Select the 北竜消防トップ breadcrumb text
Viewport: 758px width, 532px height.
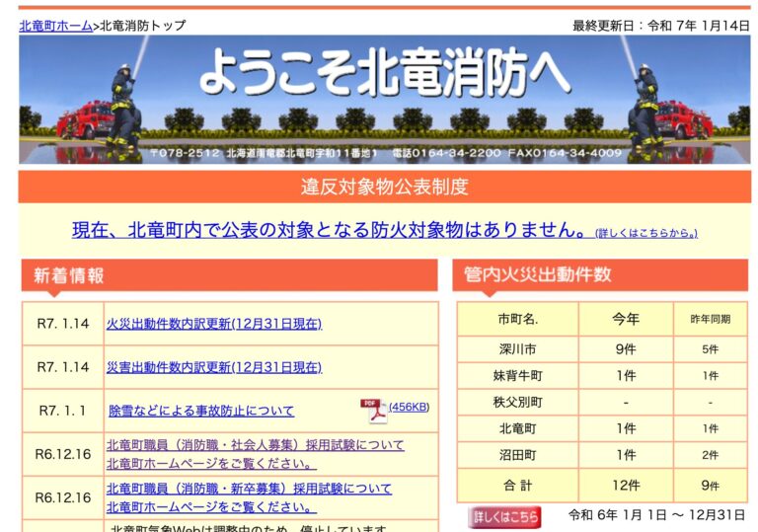pos(142,25)
